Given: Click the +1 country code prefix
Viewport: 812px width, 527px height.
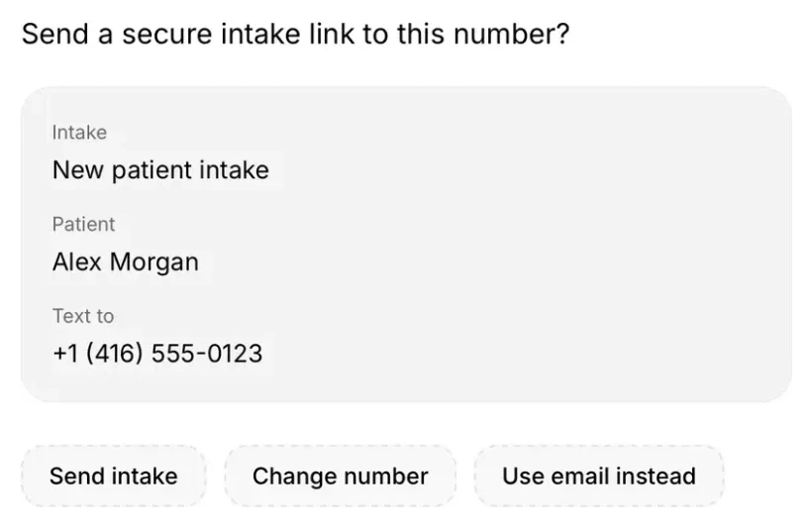Looking at the screenshot, I should (65, 354).
